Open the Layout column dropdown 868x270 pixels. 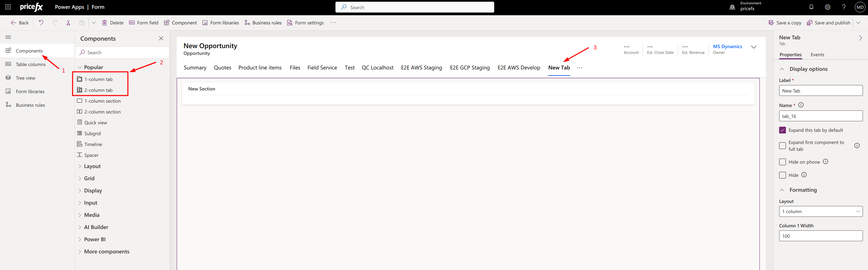[x=821, y=211]
